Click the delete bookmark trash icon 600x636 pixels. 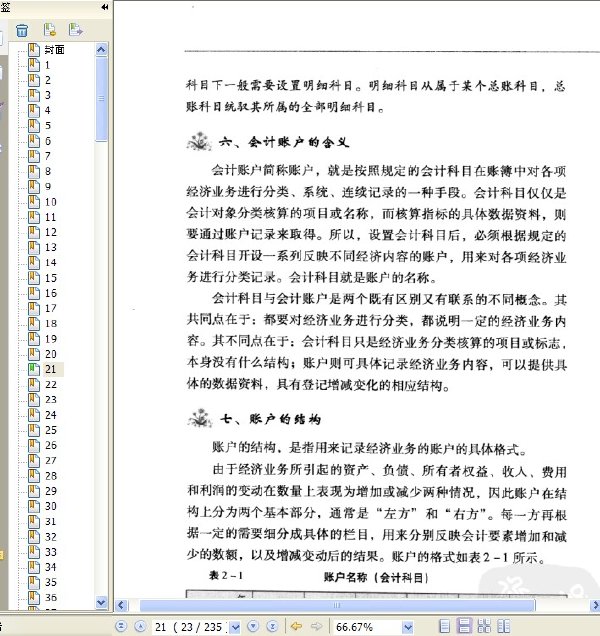22,30
